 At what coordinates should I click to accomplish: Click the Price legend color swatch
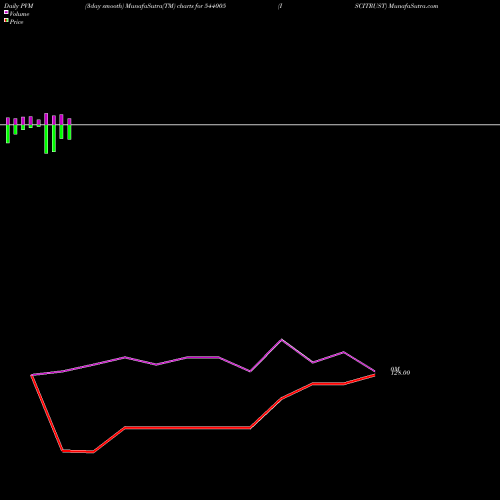coord(6,21)
